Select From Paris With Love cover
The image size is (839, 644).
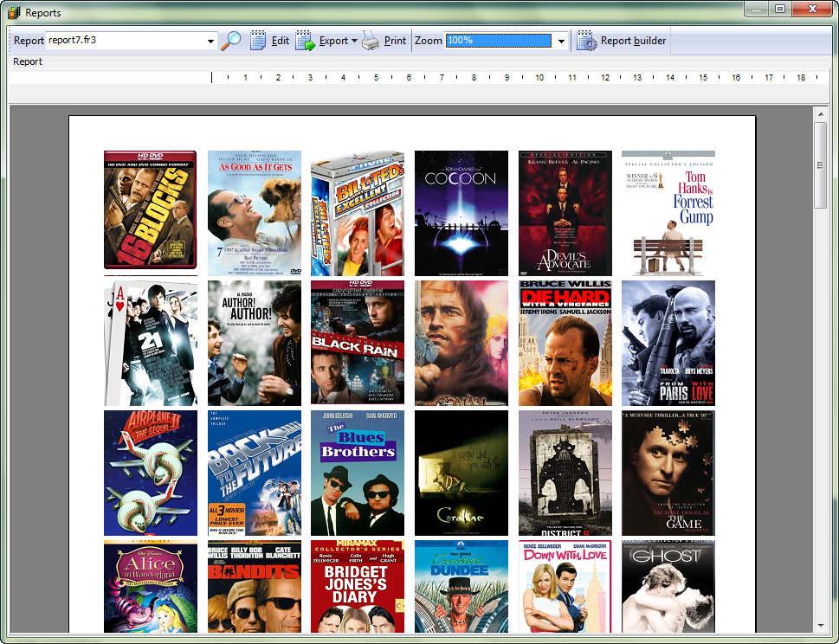pyautogui.click(x=668, y=343)
